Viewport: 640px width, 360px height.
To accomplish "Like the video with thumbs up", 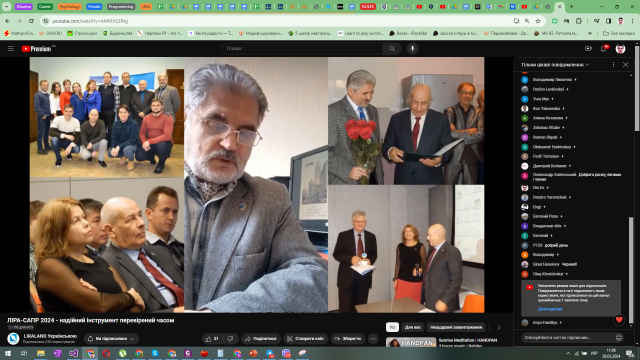I will [x=213, y=339].
